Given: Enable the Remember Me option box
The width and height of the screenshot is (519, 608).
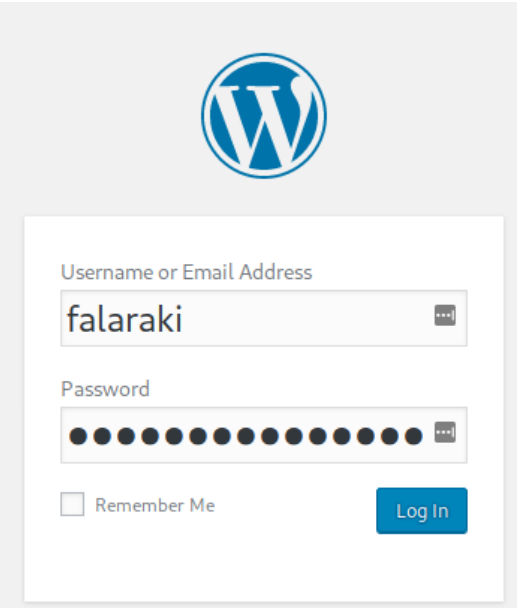Looking at the screenshot, I should pos(73,504).
